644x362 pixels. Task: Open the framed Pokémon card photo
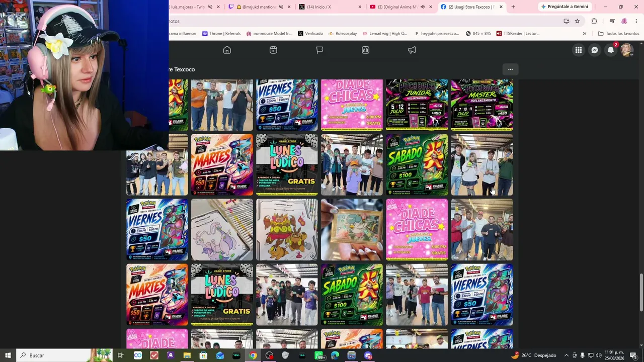(x=352, y=230)
